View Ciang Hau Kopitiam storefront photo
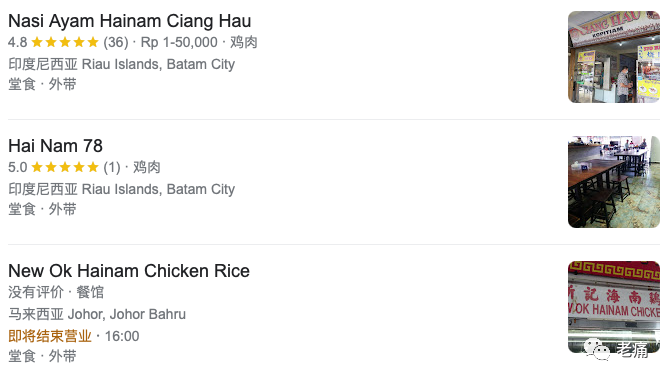The image size is (670, 380). (x=614, y=57)
